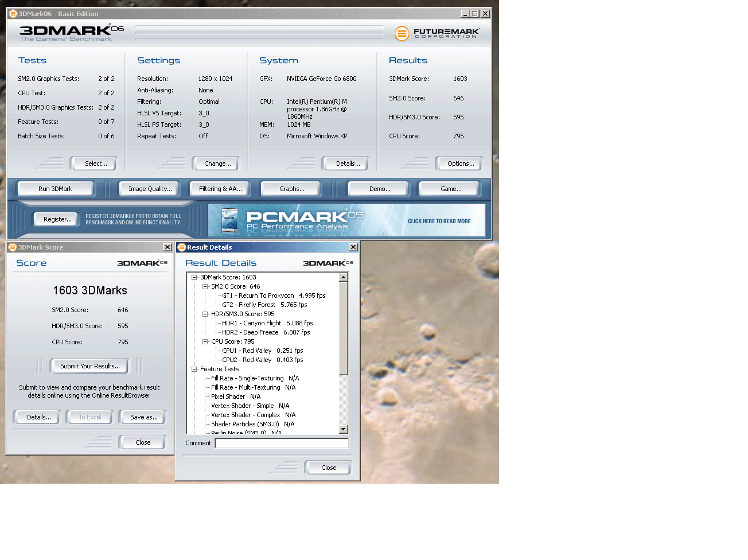Collapse the CPU Score: 795 node
This screenshot has height=560, width=748.
pyautogui.click(x=205, y=341)
